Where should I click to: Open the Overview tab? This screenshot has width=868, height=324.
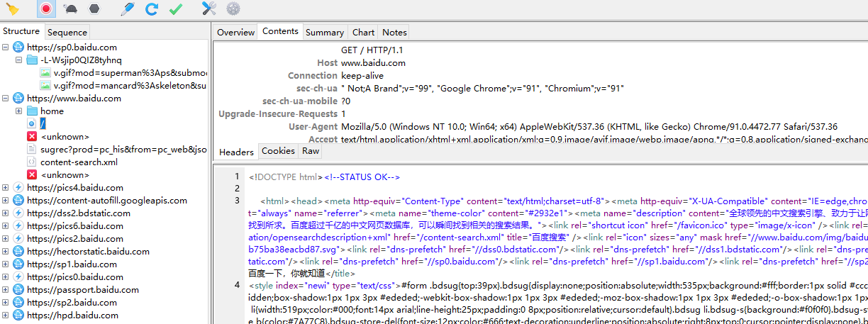[x=235, y=32]
